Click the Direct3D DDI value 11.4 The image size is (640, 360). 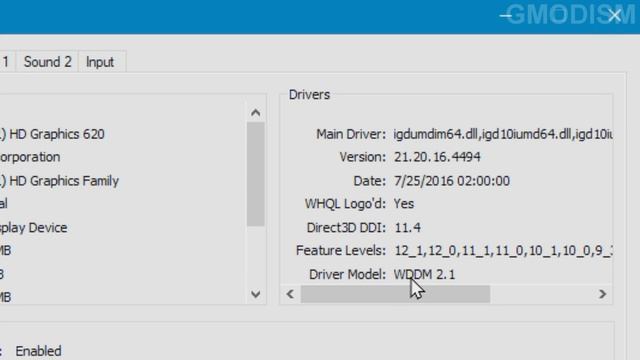click(x=408, y=227)
